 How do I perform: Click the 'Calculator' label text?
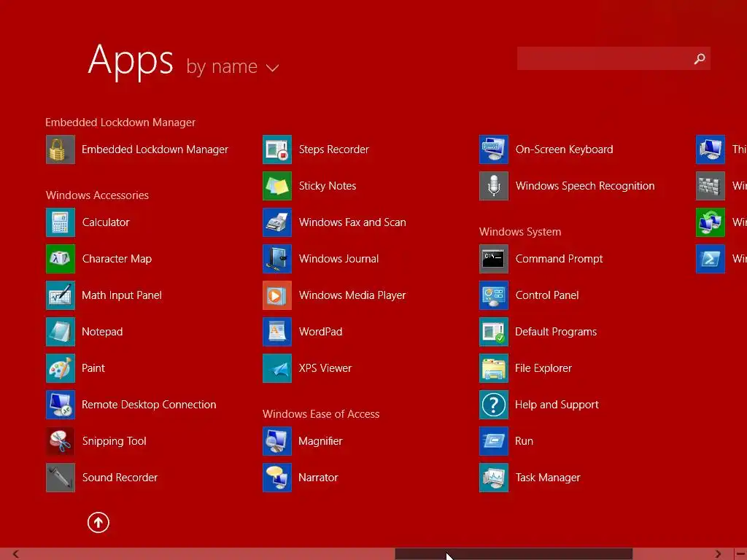(106, 222)
